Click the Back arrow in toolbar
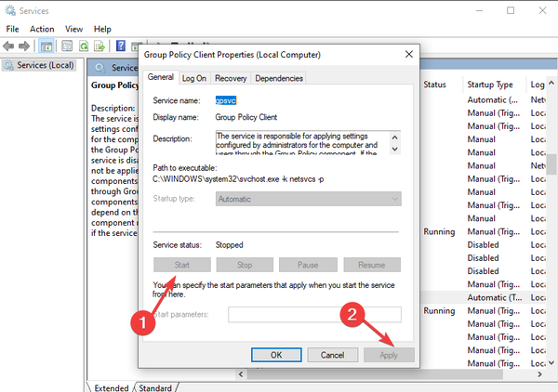Viewport: 558px width, 392px height. [x=9, y=46]
